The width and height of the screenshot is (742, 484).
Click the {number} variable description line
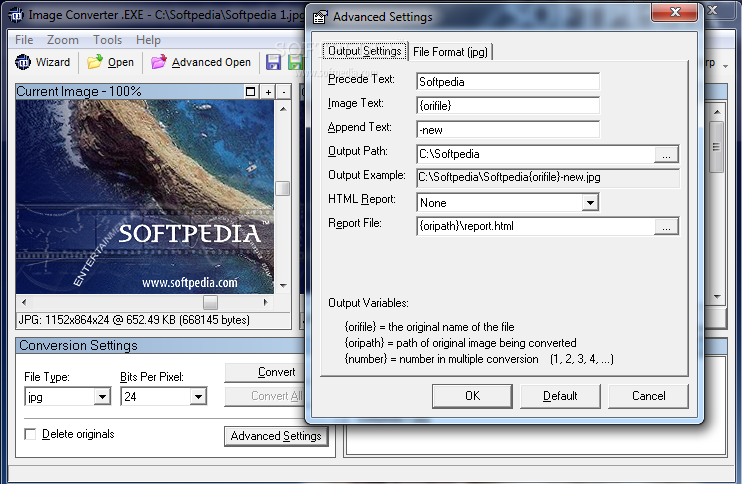click(x=479, y=359)
